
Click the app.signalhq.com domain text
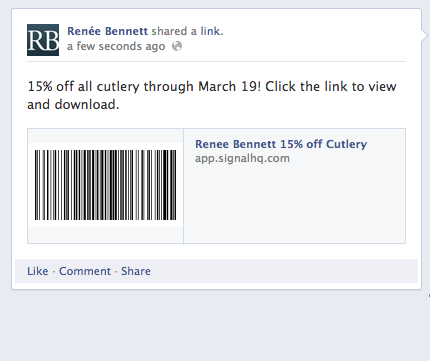click(x=242, y=158)
